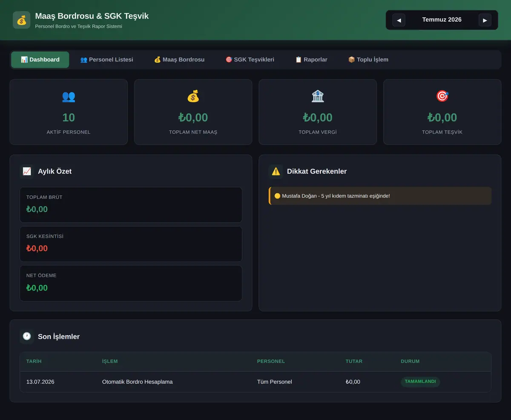Open the Mustafa Doğan kıdem tazminatı alert
The image size is (511, 420).
click(380, 196)
